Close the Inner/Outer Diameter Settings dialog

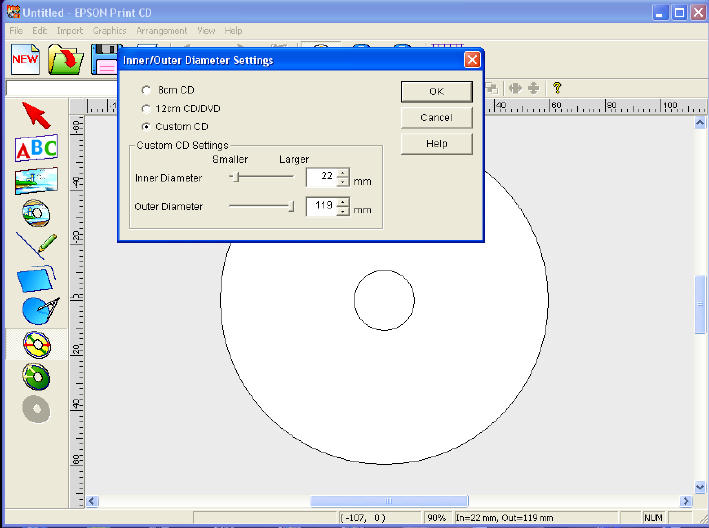point(472,60)
